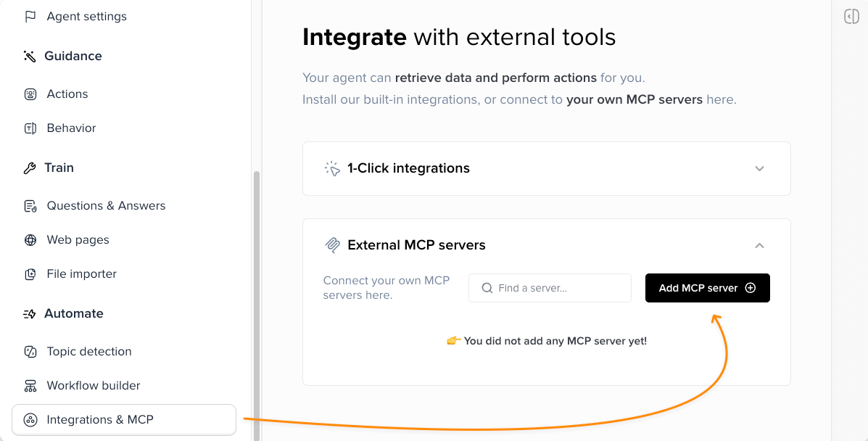Image resolution: width=868 pixels, height=441 pixels.
Task: Open the Integrations & MCP menu item
Action: click(x=100, y=419)
